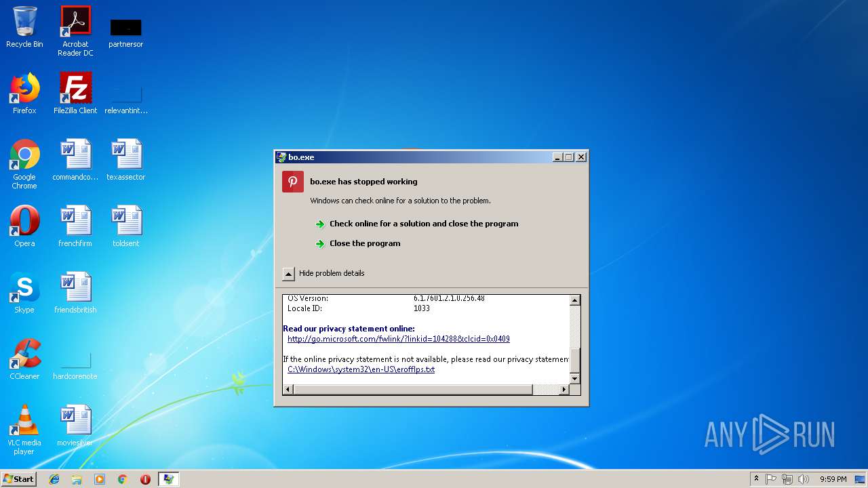Viewport: 868px width, 488px height.
Task: Open the moviesilver Word document
Action: [75, 426]
